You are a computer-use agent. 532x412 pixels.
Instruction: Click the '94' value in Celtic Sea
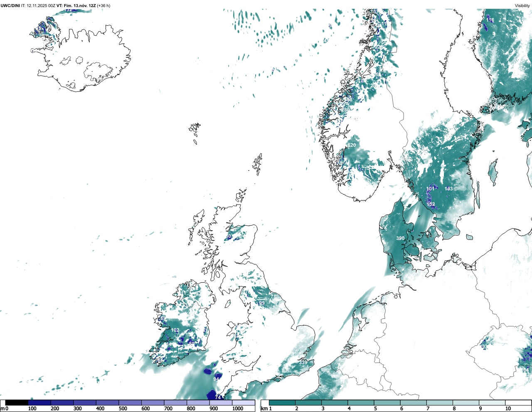tap(216, 379)
